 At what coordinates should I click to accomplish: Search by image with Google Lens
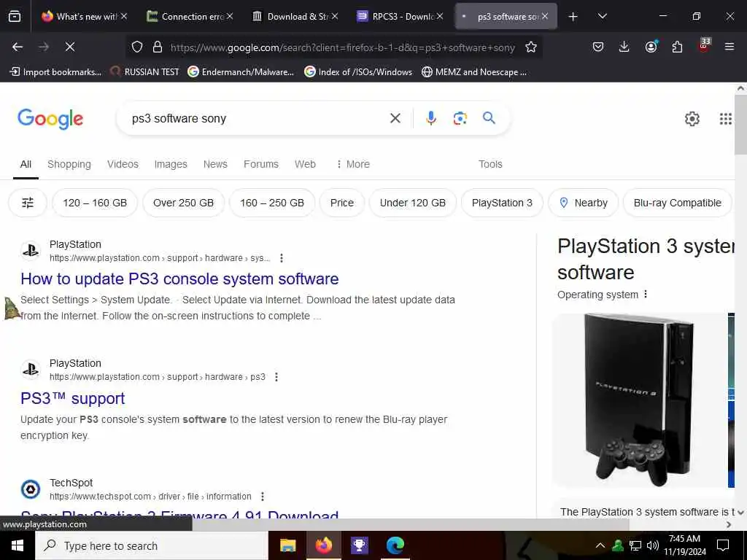click(460, 118)
